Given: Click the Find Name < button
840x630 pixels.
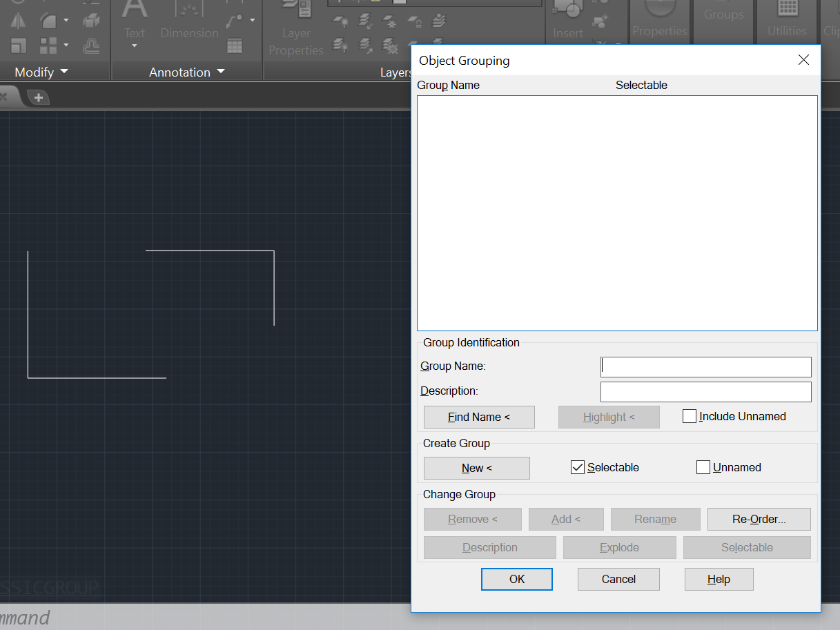Looking at the screenshot, I should pyautogui.click(x=479, y=417).
